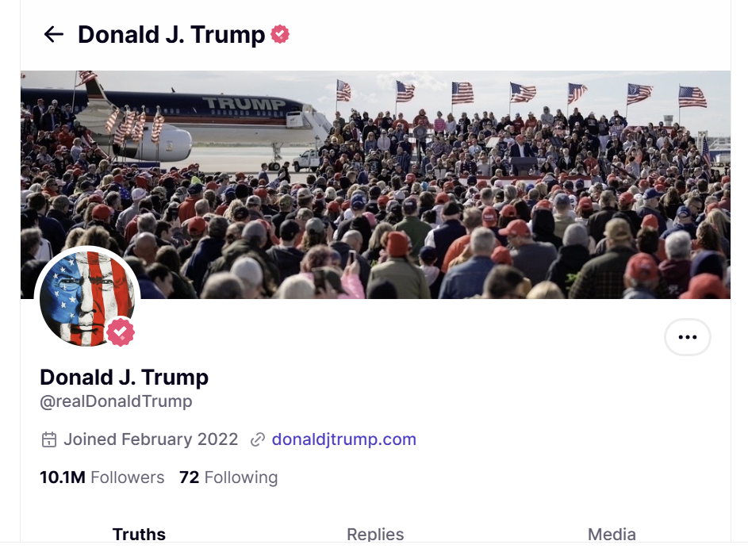Screen dimensions: 748x560
Task: Click the verified badge beside header title
Action: click(280, 34)
